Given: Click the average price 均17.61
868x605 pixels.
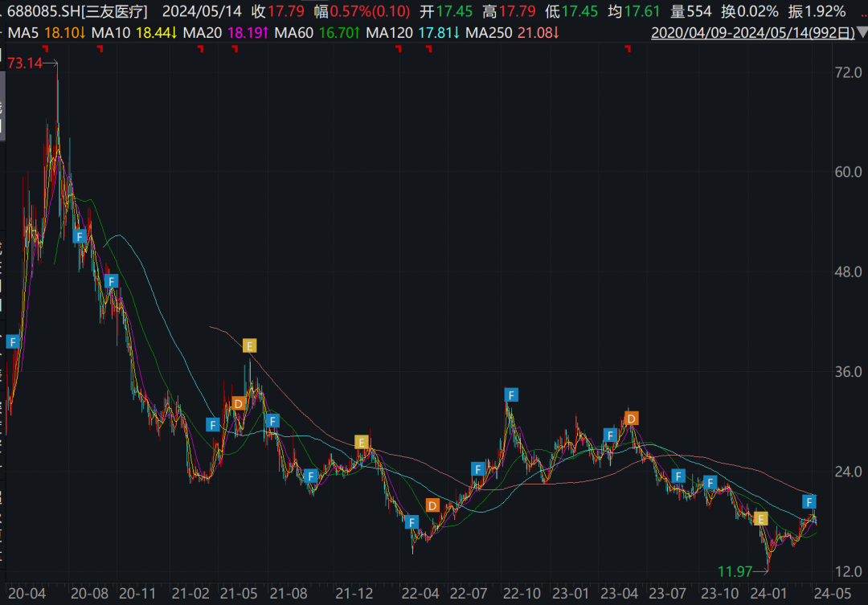Looking at the screenshot, I should [634, 11].
